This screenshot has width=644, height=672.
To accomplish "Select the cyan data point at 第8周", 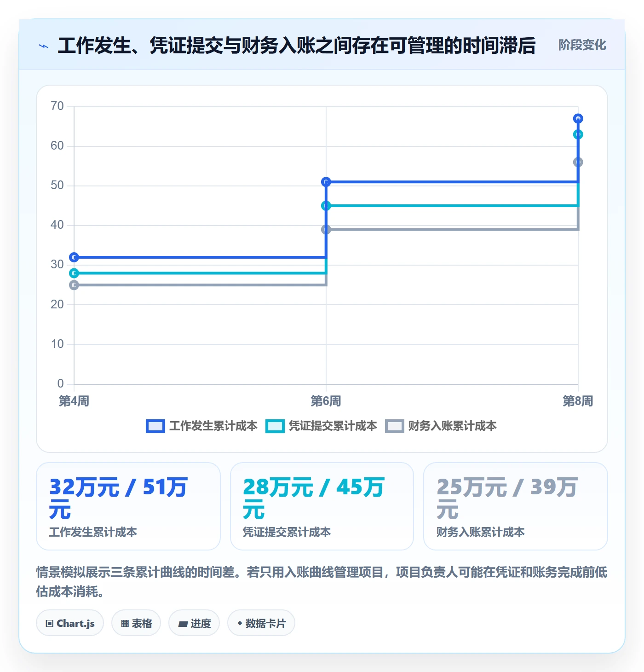I will (x=578, y=134).
